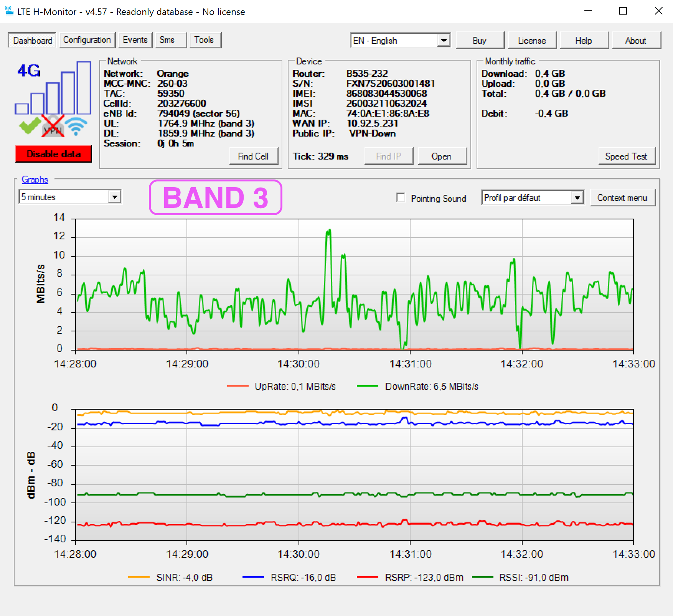This screenshot has height=616, width=673.
Task: Click the Buy button
Action: [480, 41]
